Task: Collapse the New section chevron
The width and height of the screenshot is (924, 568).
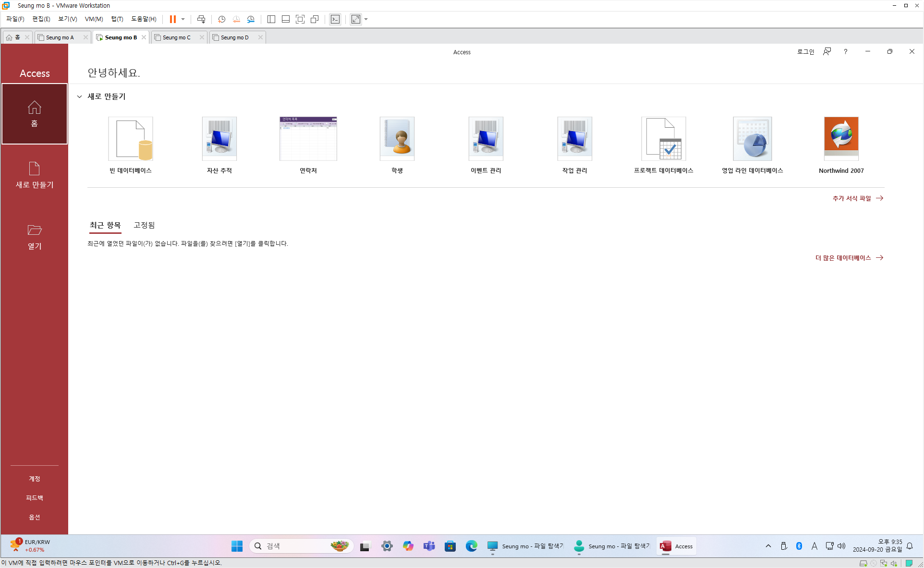Action: point(80,97)
